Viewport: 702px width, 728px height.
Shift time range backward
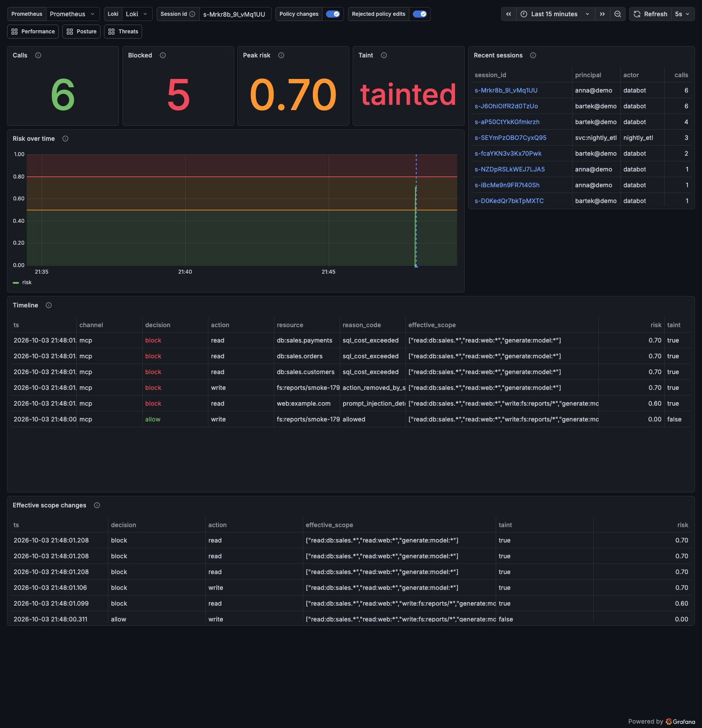coord(509,14)
